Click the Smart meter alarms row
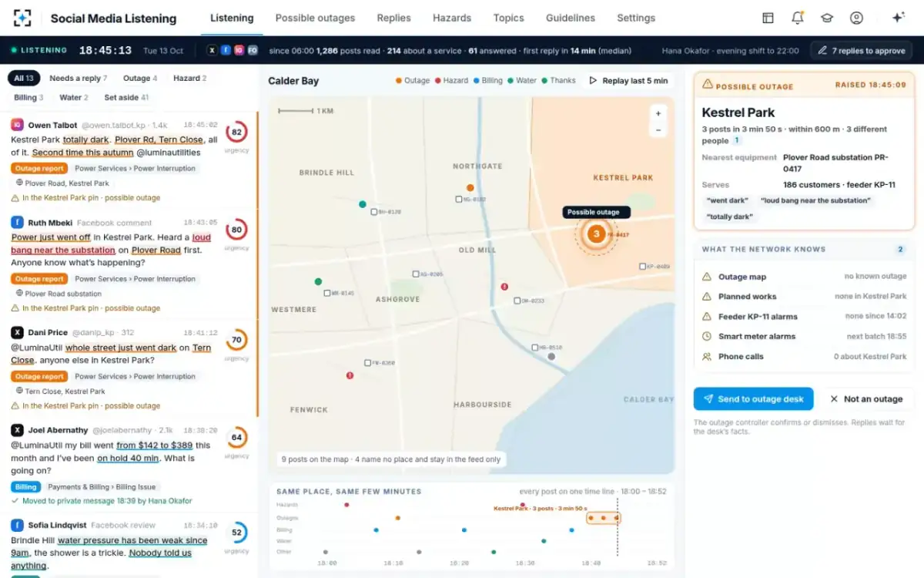Viewport: 924px width, 578px height. pyautogui.click(x=804, y=337)
